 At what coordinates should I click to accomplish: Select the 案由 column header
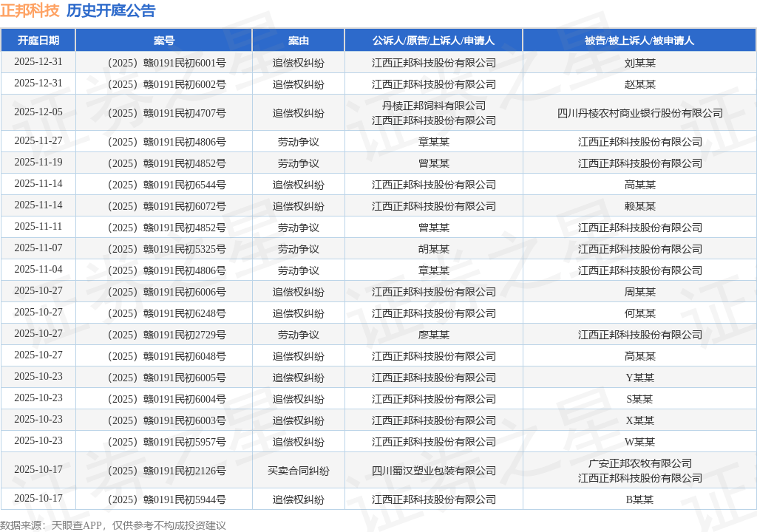pos(299,41)
